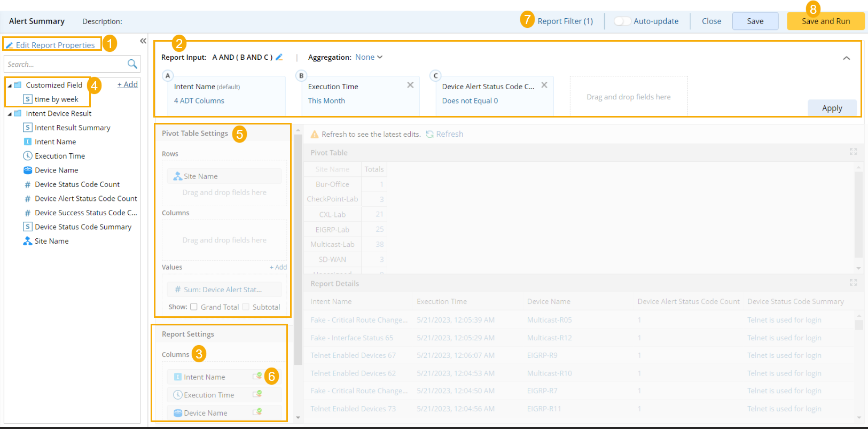Open Report Filter (1)
Image resolution: width=868 pixels, height=429 pixels.
pyautogui.click(x=565, y=21)
